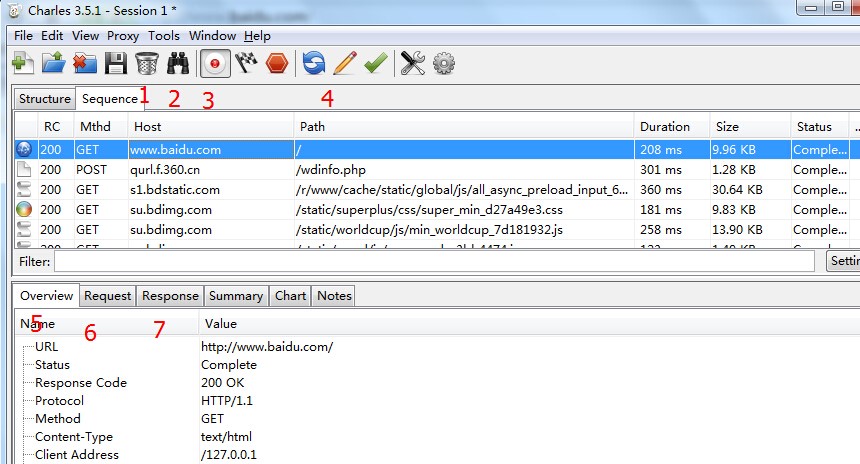Screen dimensions: 860x464
Task: Repeat the selected request with the blue arrows icon
Action: pos(314,63)
